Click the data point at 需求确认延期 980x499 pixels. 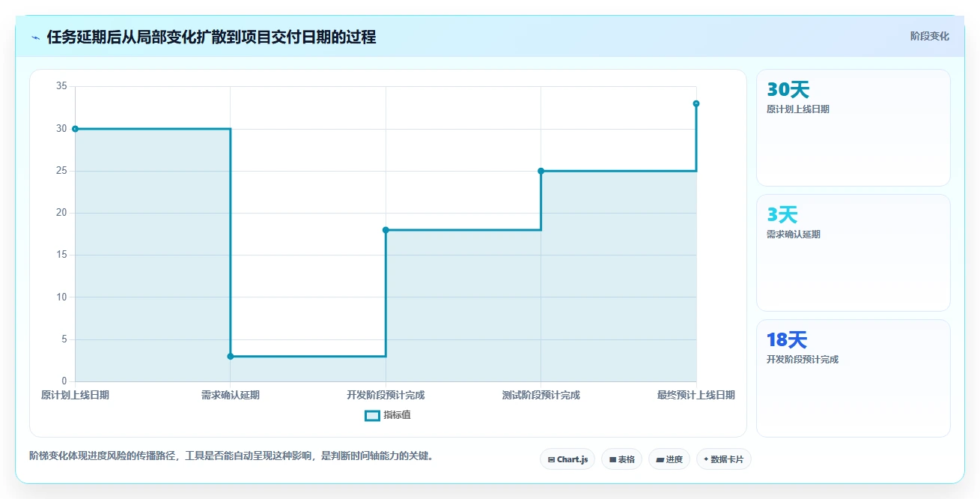(x=231, y=356)
